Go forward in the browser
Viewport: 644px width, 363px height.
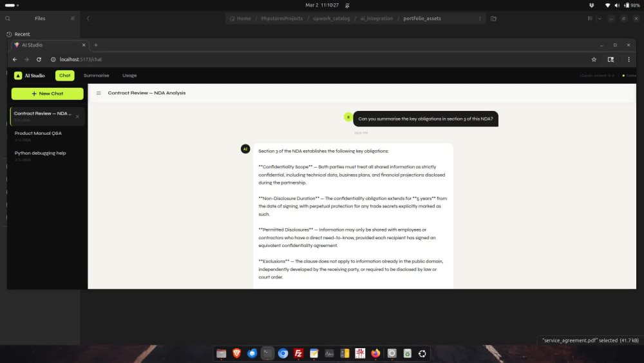26,59
